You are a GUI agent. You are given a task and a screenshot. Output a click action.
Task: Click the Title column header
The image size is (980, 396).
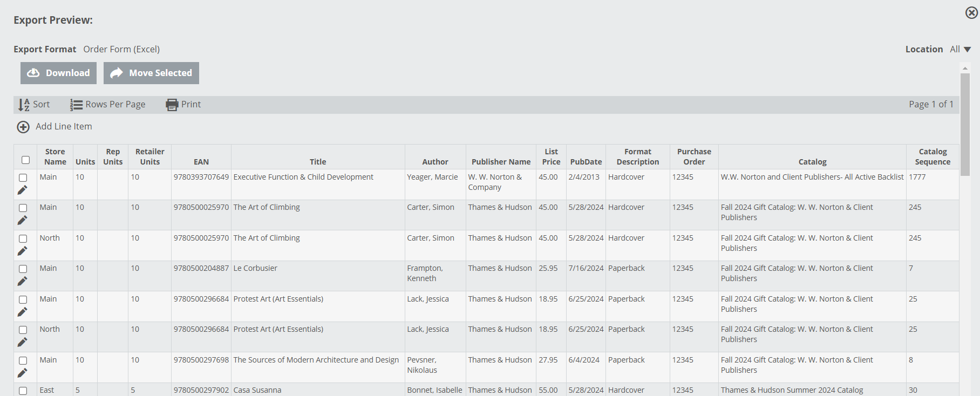(x=318, y=162)
